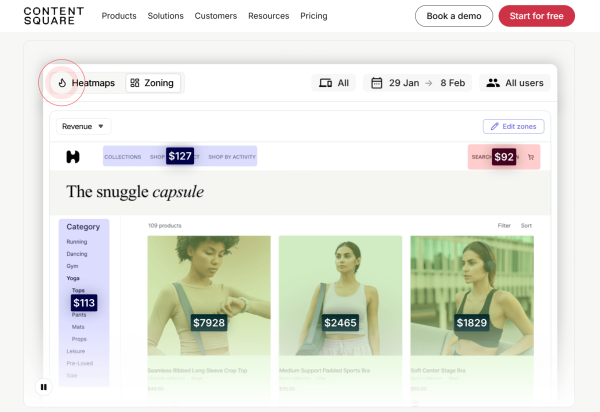The height and width of the screenshot is (412, 600).
Task: Click the $1829 product image
Action: (472, 296)
